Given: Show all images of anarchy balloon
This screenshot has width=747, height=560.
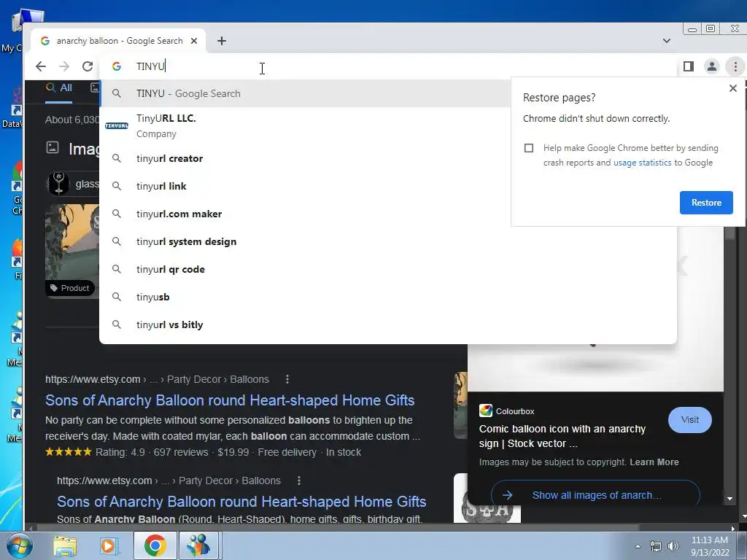Looking at the screenshot, I should 595,495.
